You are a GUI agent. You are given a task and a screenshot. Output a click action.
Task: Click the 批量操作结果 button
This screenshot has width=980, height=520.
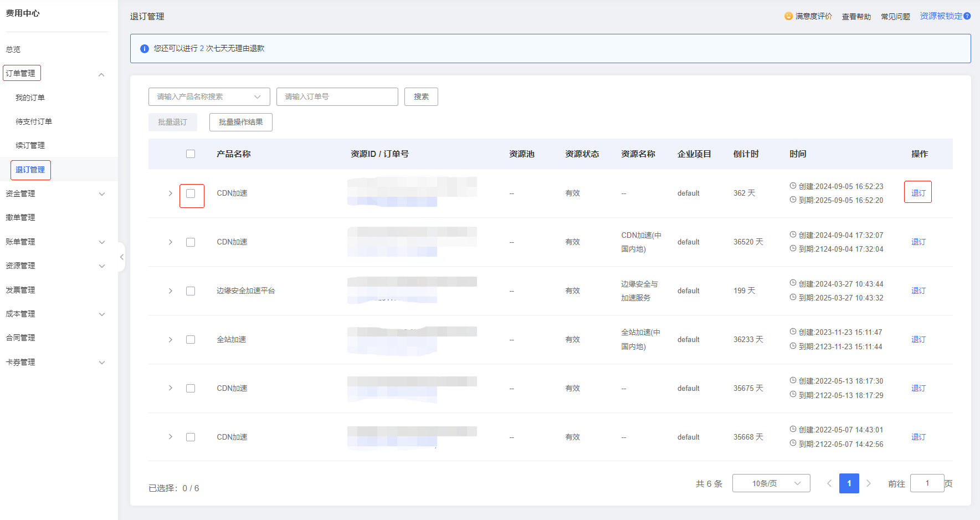pos(241,122)
